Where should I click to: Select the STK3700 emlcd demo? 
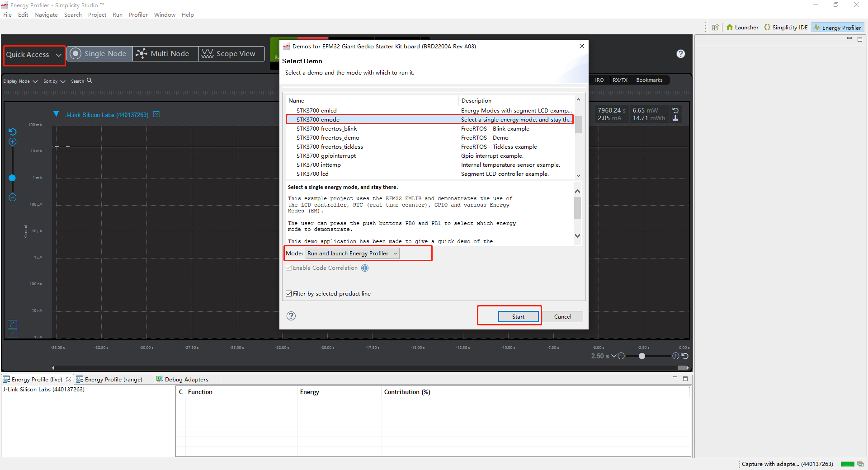(x=429, y=111)
